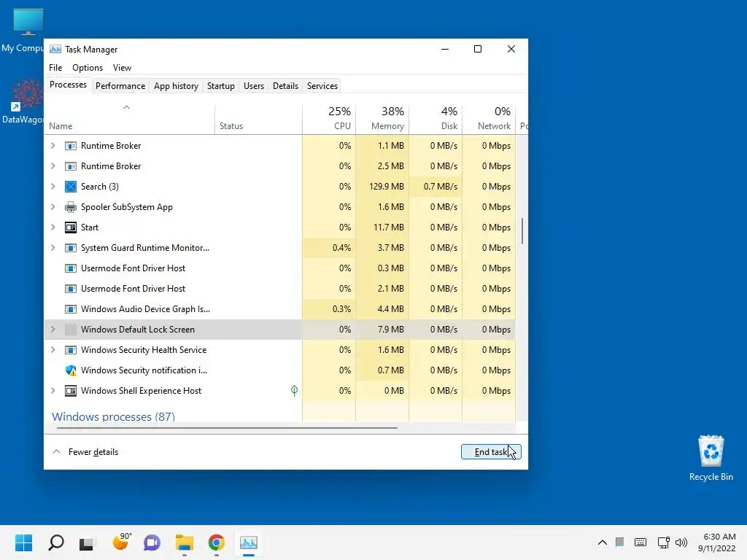
Task: Click the End task button
Action: (x=491, y=452)
